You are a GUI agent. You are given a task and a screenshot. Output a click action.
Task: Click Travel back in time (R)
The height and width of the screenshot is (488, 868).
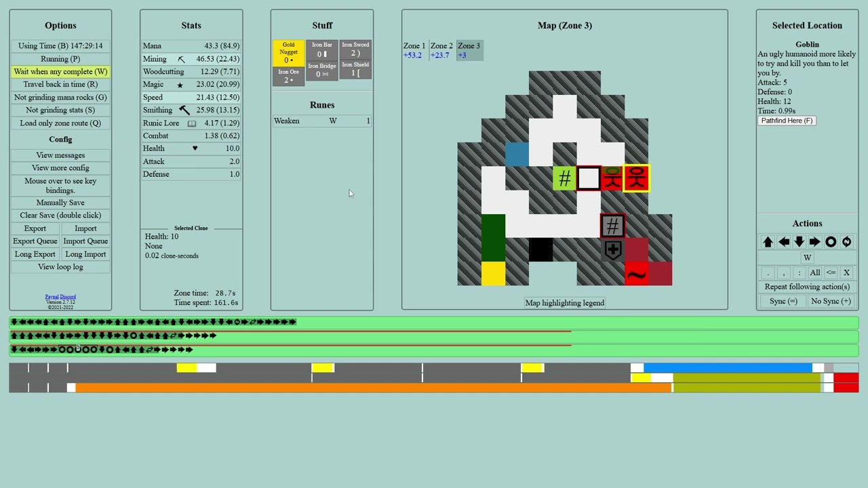60,84
